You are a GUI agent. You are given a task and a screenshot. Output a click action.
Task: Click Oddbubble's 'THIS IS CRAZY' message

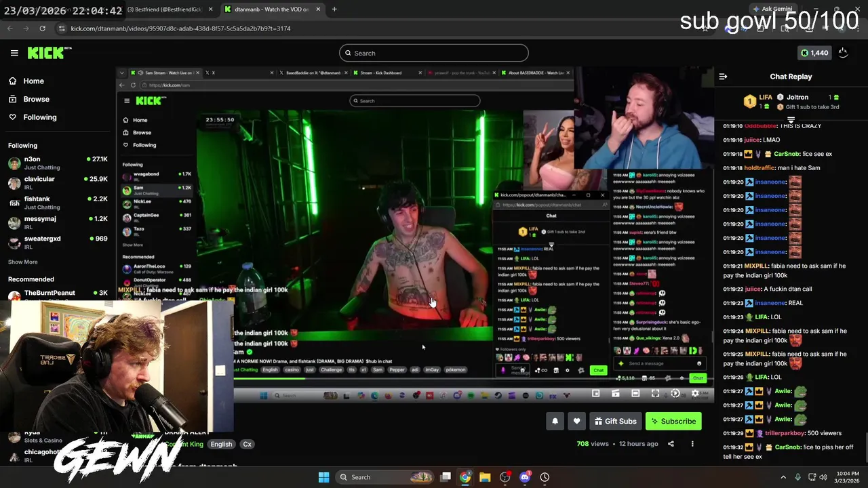pyautogui.click(x=772, y=126)
